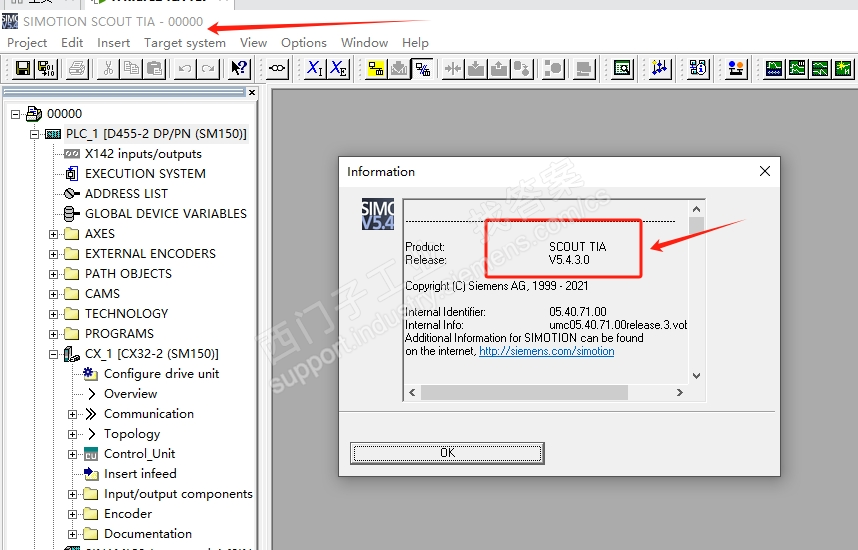Click the info box scroll-down arrow
The height and width of the screenshot is (550, 858).
[696, 375]
